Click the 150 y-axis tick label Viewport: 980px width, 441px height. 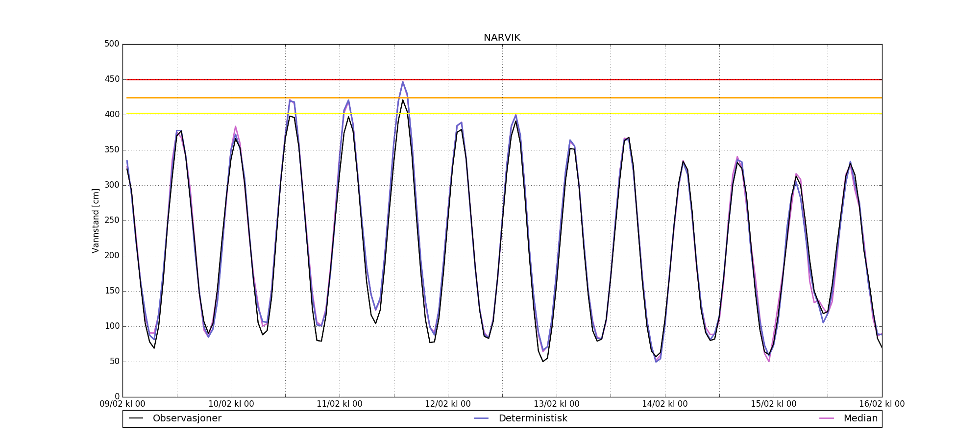point(112,291)
